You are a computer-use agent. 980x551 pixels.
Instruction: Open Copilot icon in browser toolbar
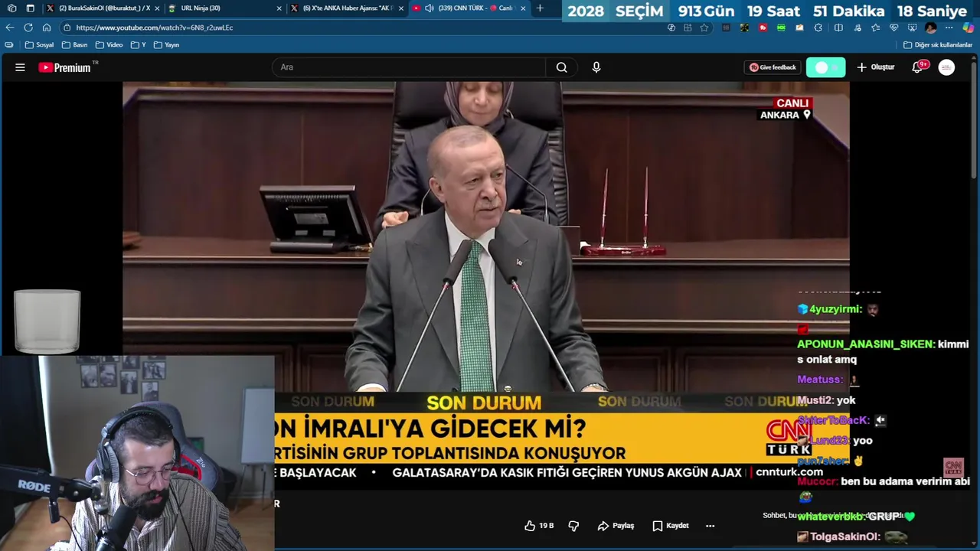pos(969,28)
